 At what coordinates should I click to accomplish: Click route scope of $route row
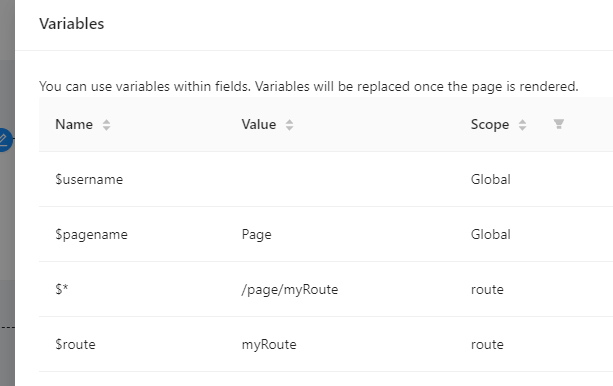coord(487,345)
